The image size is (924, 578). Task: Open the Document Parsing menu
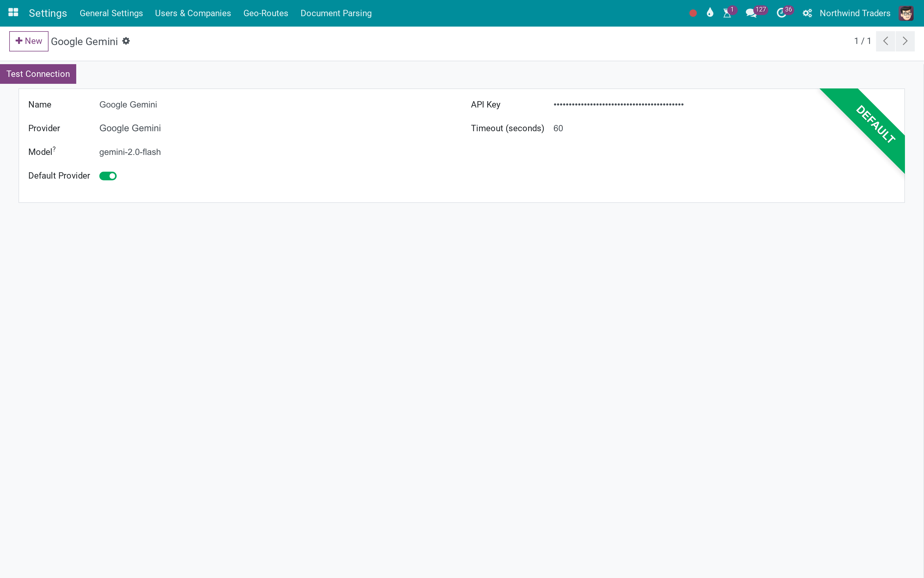tap(336, 13)
